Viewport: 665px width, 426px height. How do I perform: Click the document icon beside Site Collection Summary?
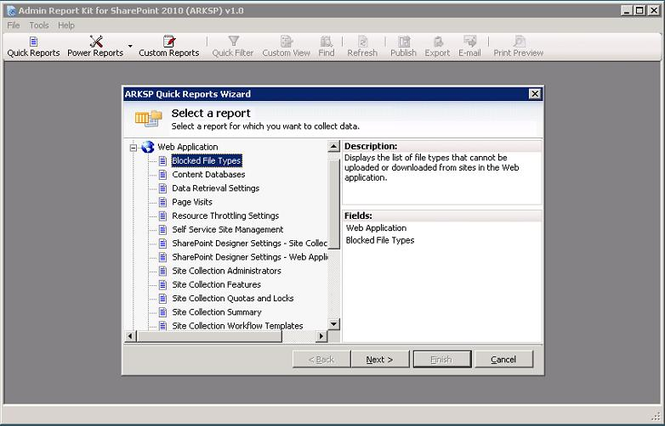(x=163, y=312)
